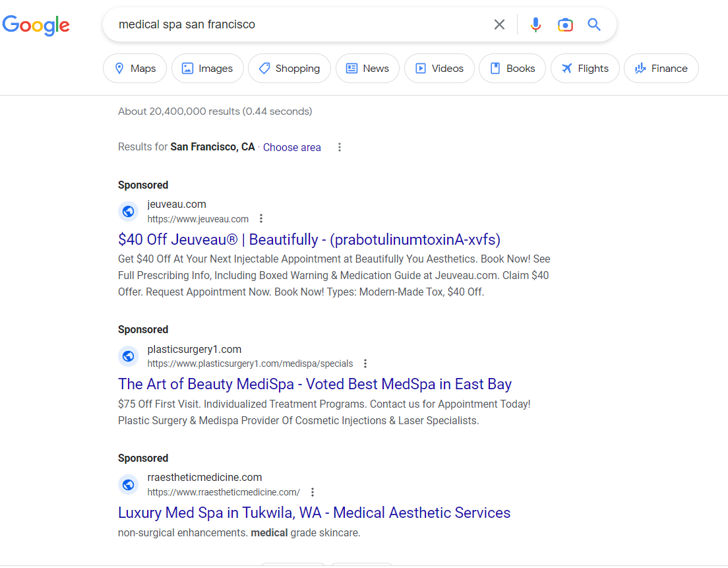
Task: Open the News filter
Action: [x=367, y=68]
